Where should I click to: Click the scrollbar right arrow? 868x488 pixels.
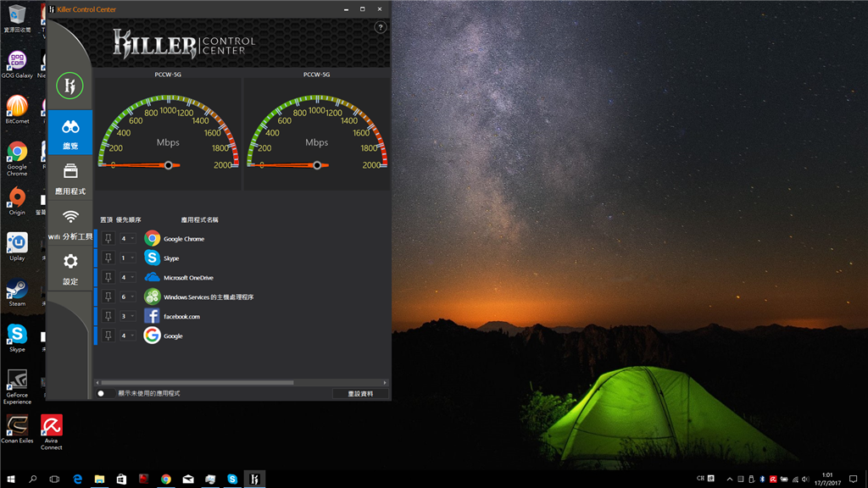point(386,382)
